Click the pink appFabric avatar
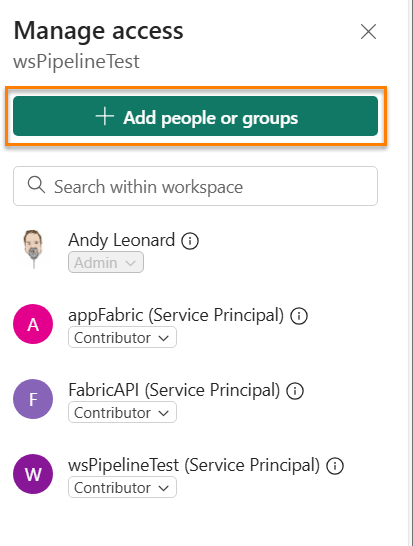This screenshot has width=413, height=546. 33,324
